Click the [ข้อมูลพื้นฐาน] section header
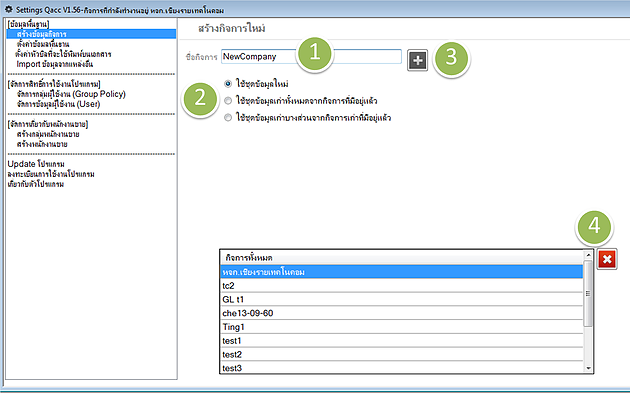 coord(28,24)
